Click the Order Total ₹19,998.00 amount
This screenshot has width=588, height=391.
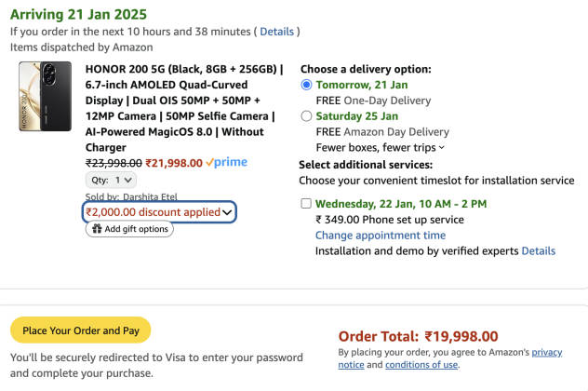(461, 336)
